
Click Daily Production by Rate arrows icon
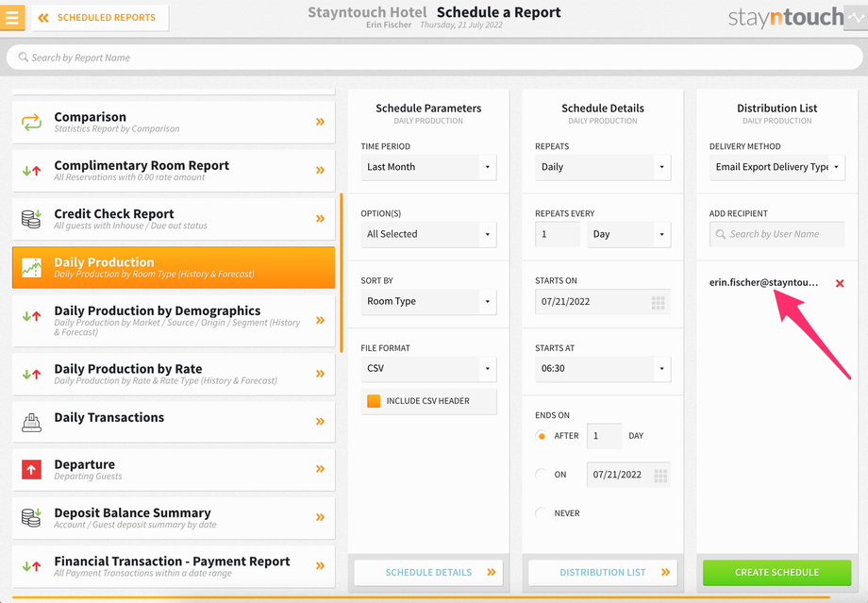(31, 374)
